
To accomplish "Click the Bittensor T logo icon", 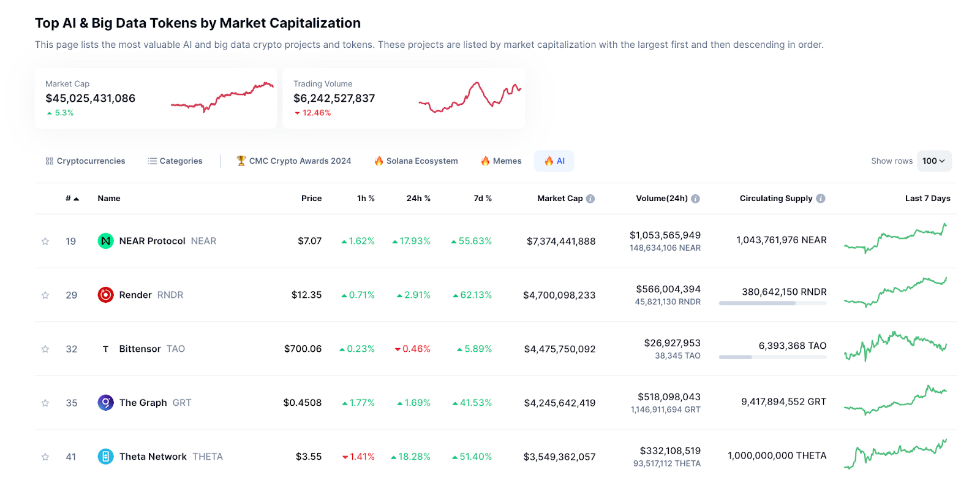I will [105, 349].
